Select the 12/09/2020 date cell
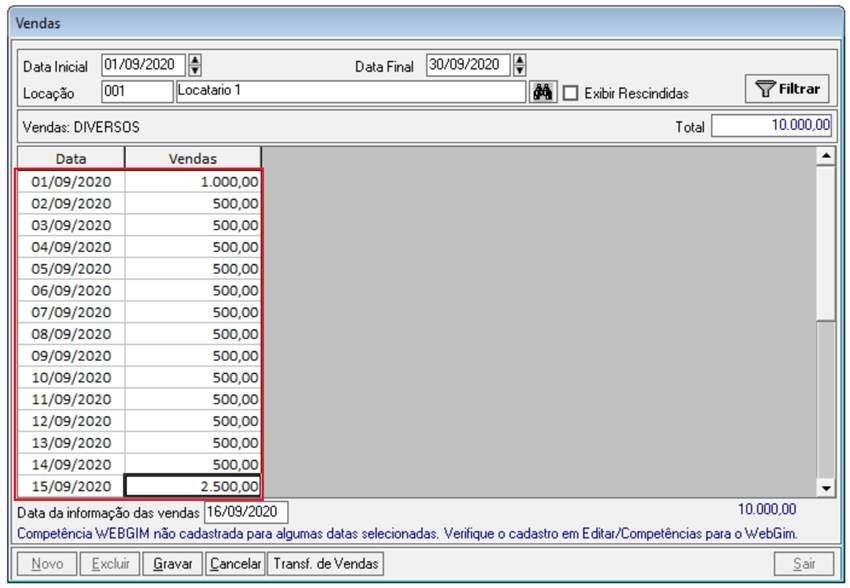850x588 pixels. coord(71,421)
